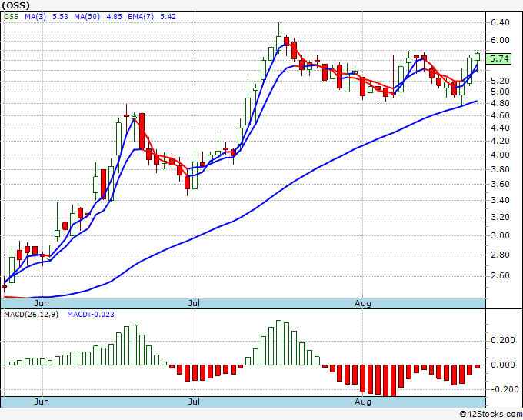Viewport: 523px width, 420px height.
Task: Click the MACD(26,12,9) indicator label
Action: point(31,315)
